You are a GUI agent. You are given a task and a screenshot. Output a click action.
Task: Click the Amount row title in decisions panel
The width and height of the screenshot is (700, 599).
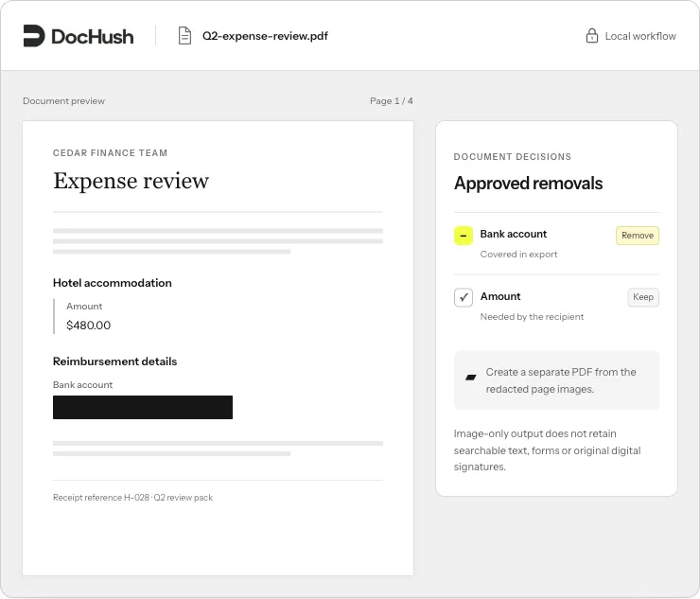(500, 296)
